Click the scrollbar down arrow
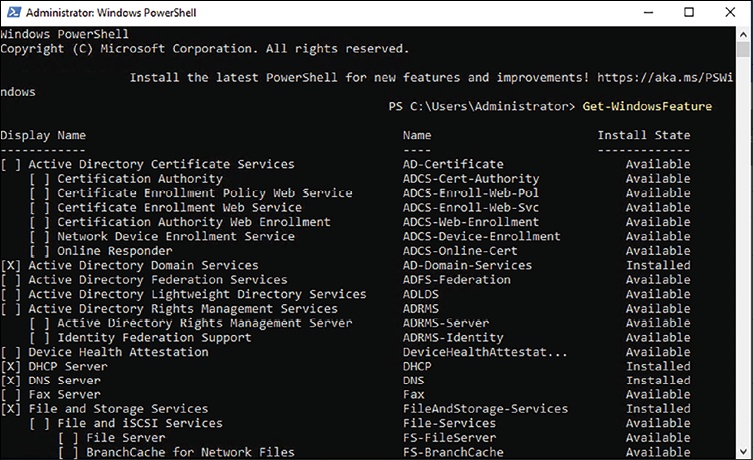Image resolution: width=753 pixels, height=460 pixels. tap(743, 451)
